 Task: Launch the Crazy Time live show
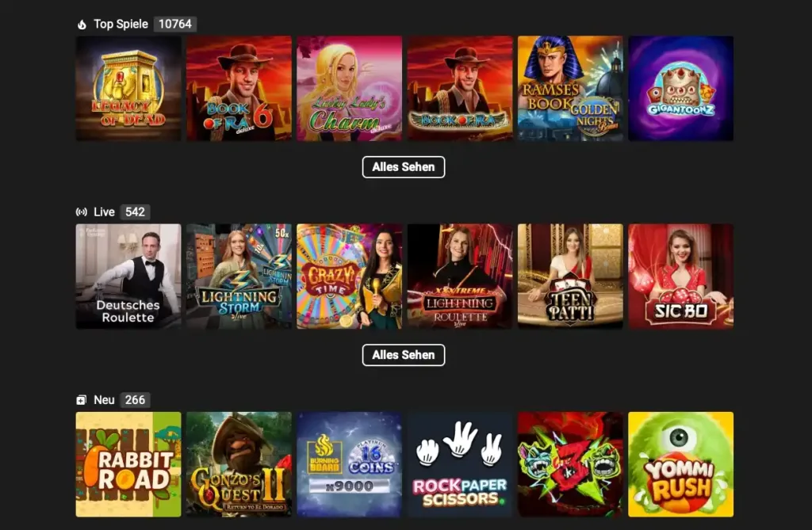click(350, 276)
